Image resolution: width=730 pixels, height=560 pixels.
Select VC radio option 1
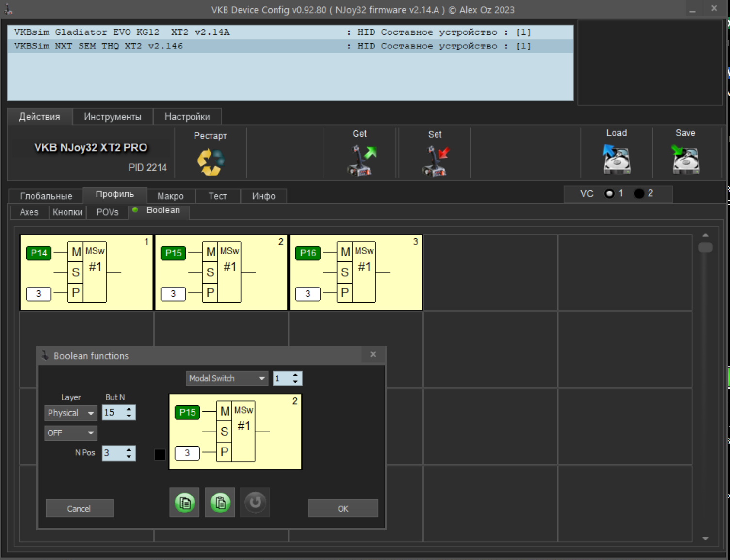tap(610, 193)
